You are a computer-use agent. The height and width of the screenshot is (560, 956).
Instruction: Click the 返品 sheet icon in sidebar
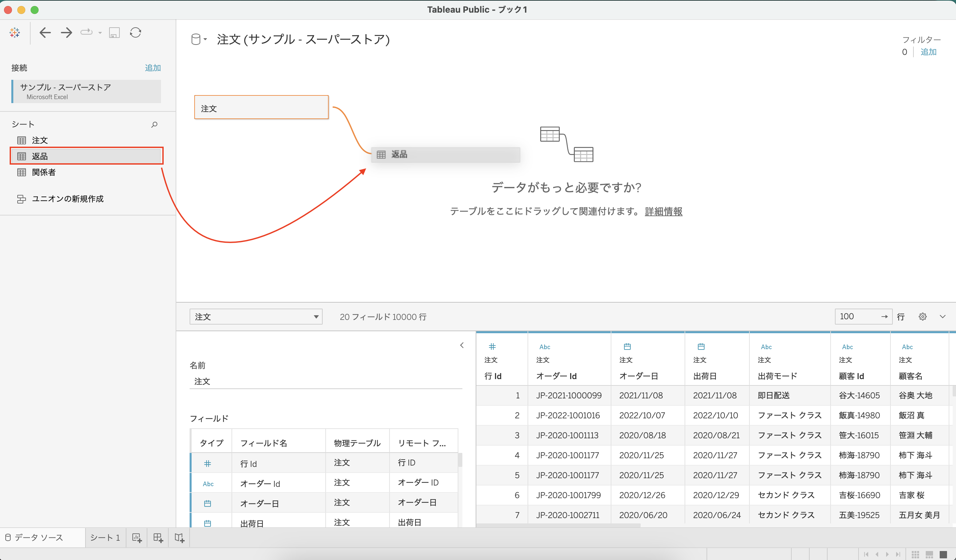[x=22, y=156]
